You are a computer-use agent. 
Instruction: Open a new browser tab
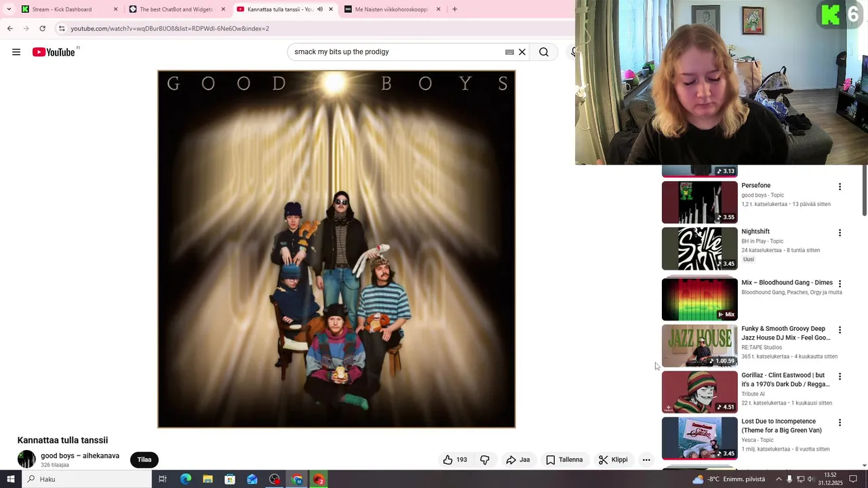(x=454, y=9)
